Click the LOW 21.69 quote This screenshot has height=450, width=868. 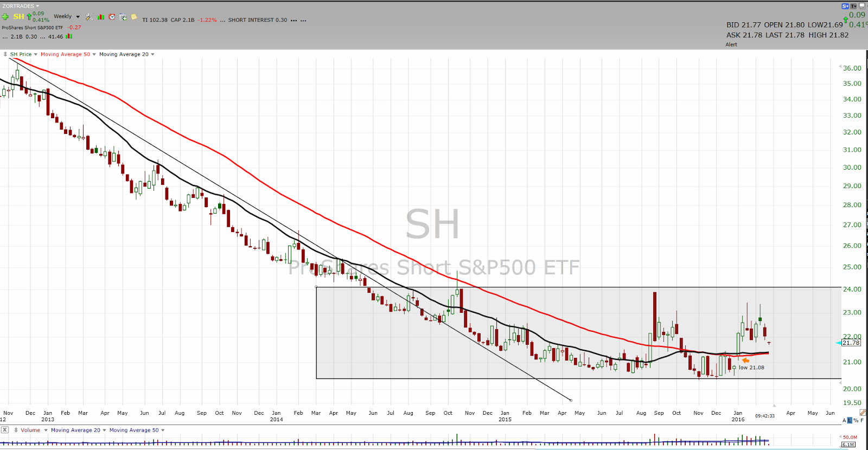(x=825, y=25)
